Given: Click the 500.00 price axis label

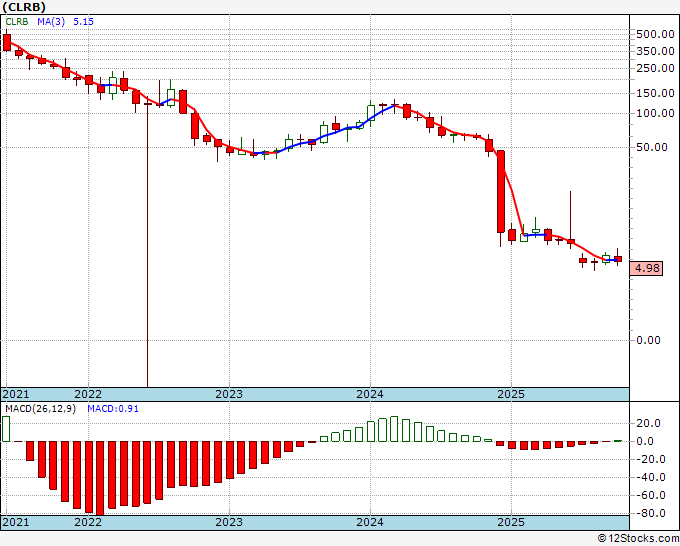Looking at the screenshot, I should point(655,34).
